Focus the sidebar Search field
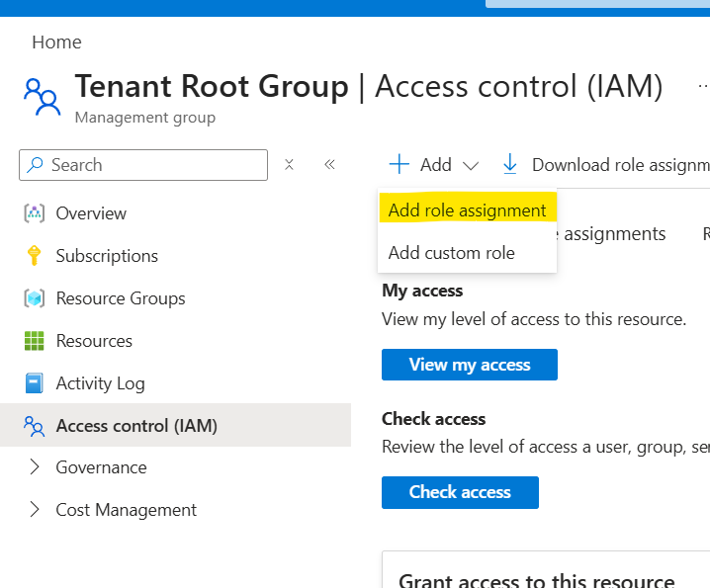Image resolution: width=710 pixels, height=588 pixels. [148, 165]
